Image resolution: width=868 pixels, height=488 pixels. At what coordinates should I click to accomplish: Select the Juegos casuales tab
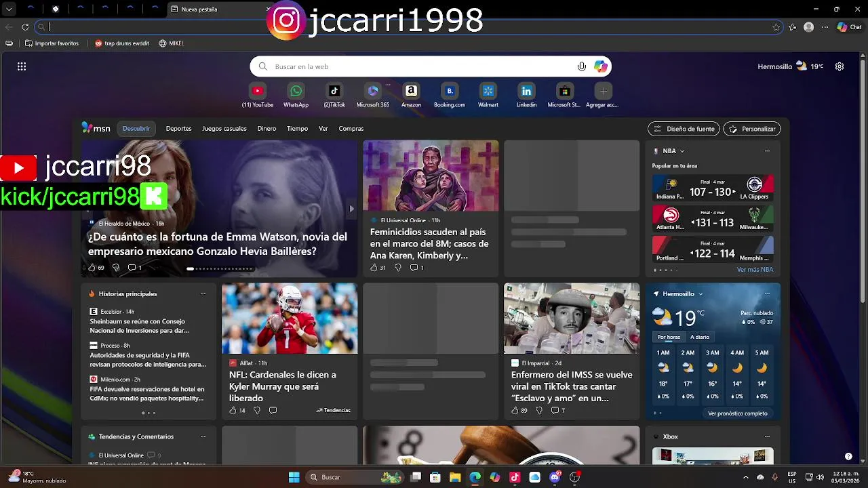224,129
